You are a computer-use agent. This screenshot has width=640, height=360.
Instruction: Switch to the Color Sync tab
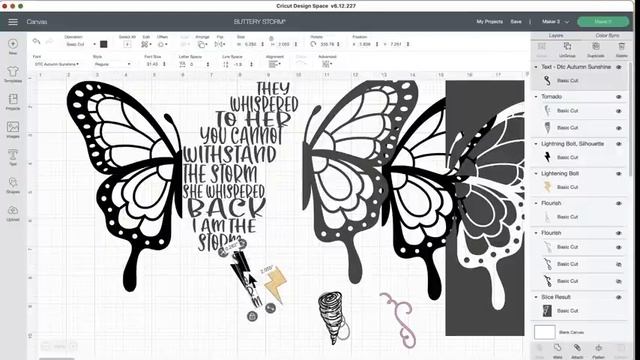point(607,36)
